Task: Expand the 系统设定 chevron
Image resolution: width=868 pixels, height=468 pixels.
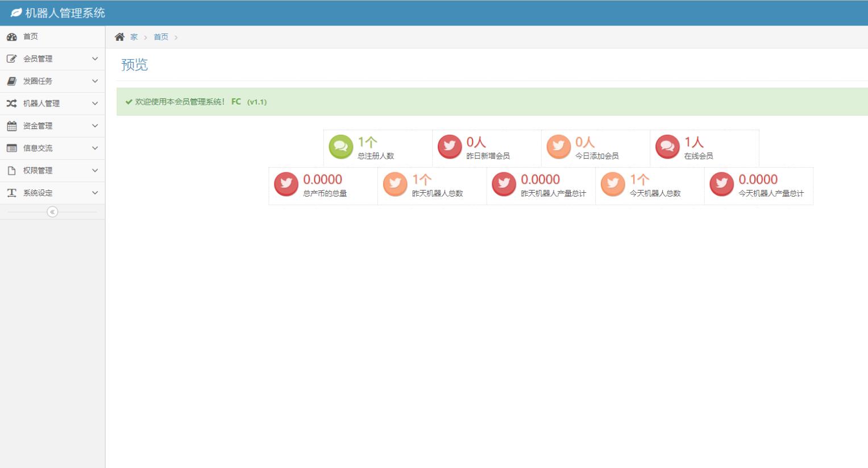Action: pyautogui.click(x=95, y=193)
